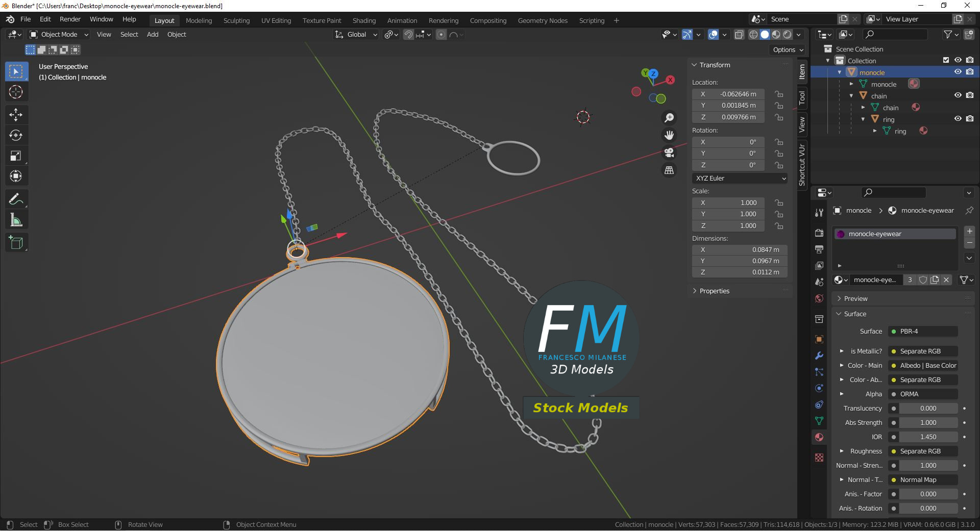Add a new material slot
The height and width of the screenshot is (531, 980).
tap(970, 231)
